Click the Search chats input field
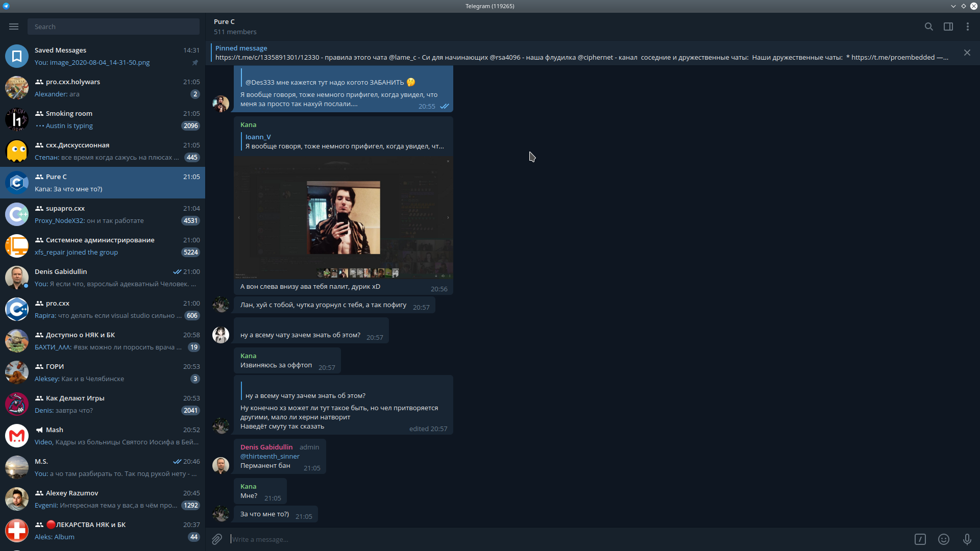The width and height of the screenshot is (980, 551). [113, 27]
